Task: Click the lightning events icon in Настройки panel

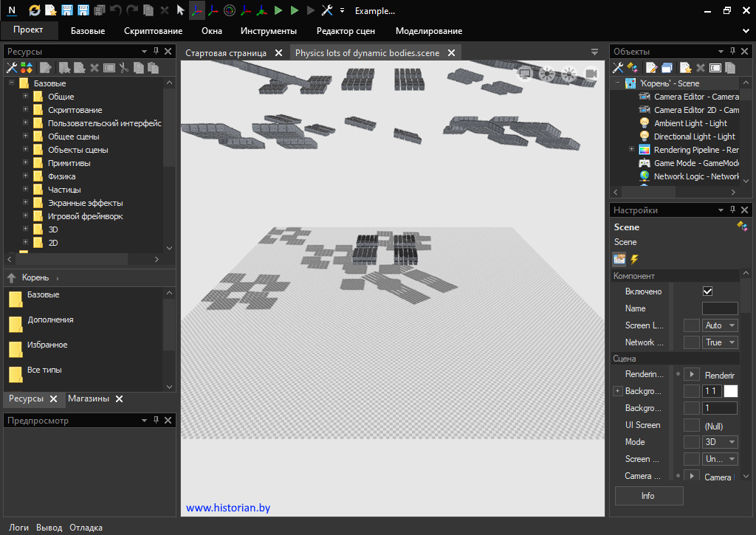Action: pos(634,259)
